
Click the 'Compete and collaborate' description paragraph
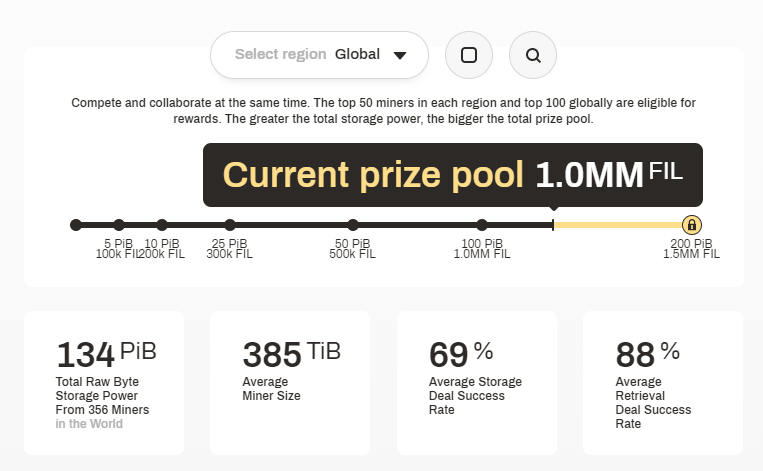[x=383, y=111]
